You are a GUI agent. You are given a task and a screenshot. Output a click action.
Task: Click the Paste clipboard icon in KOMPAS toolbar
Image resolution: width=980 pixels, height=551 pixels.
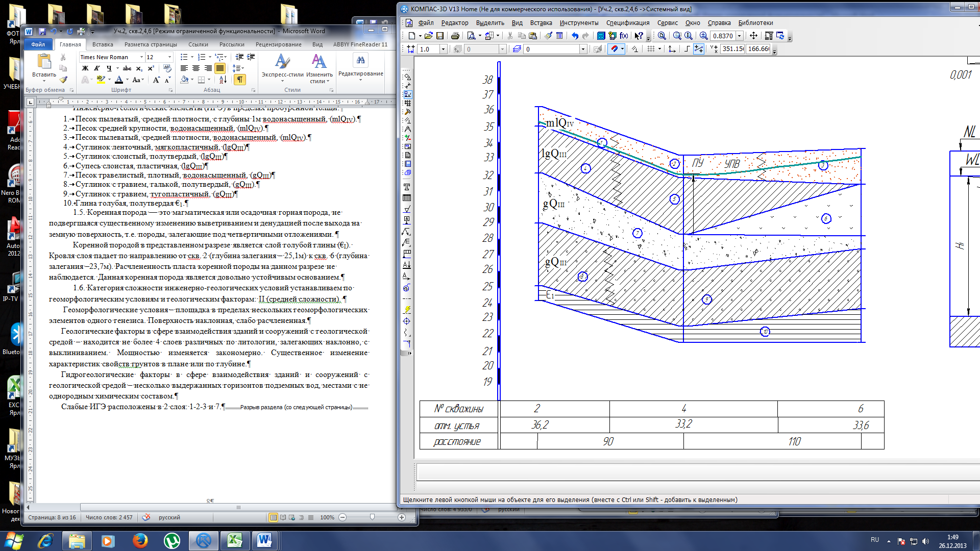[x=533, y=36]
